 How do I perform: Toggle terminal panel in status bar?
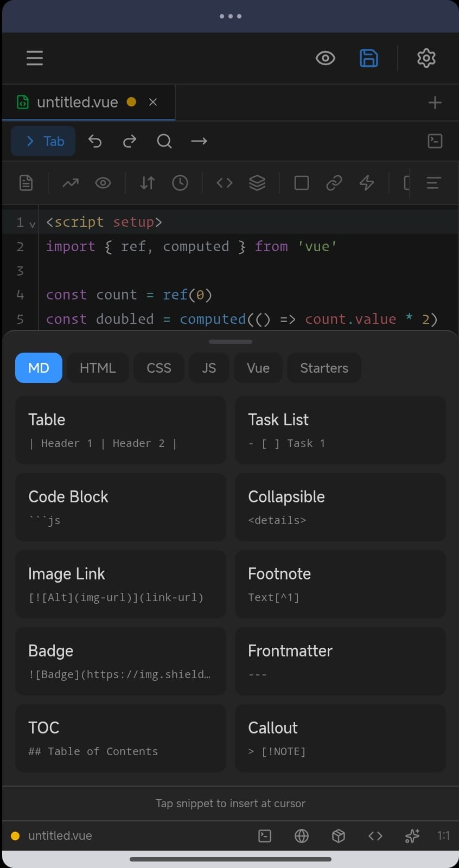(x=265, y=836)
